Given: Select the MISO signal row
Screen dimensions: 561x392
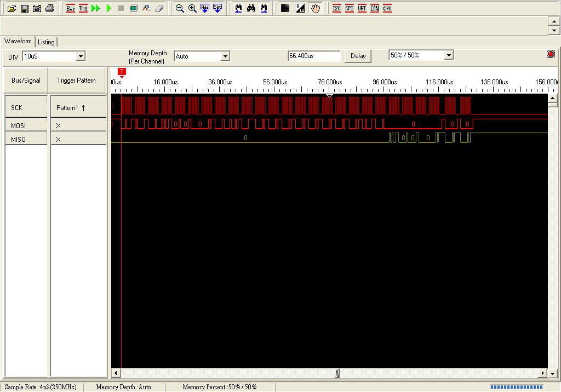Looking at the screenshot, I should 26,139.
